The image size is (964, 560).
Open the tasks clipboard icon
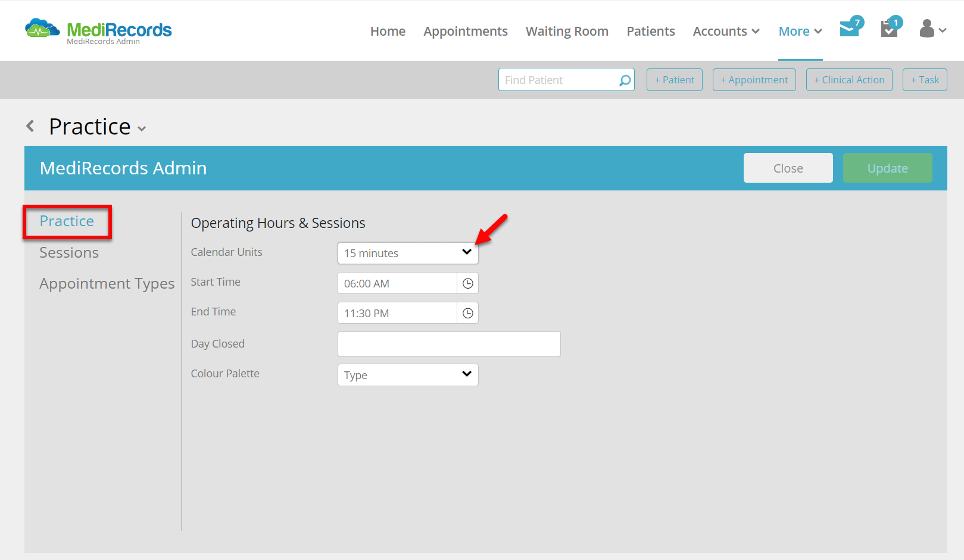pyautogui.click(x=891, y=27)
